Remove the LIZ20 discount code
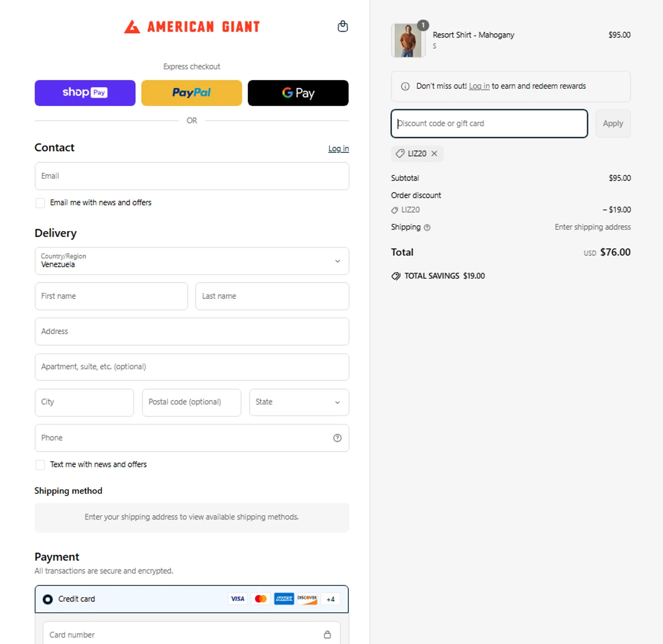The image size is (663, 644). click(434, 153)
